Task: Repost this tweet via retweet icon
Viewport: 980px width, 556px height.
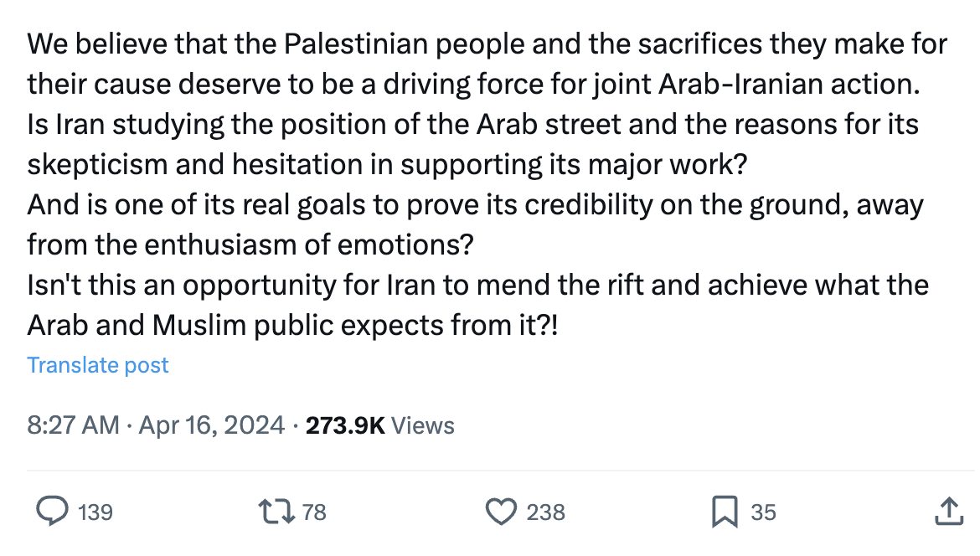Action: point(277,511)
